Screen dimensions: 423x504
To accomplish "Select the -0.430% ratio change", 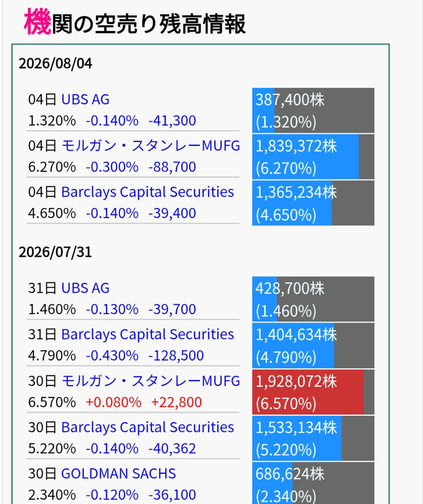I will [112, 356].
